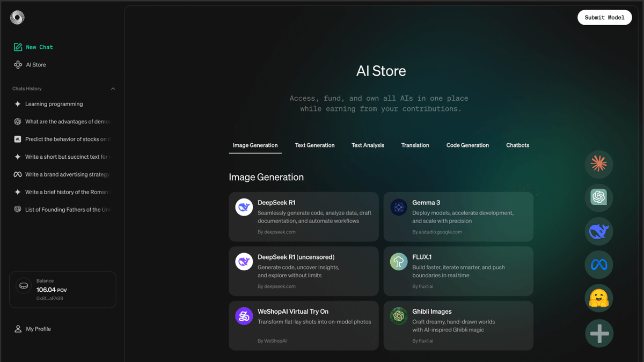Click the plus icon to add model
Viewport: 644px width, 362px height.
coord(599,333)
